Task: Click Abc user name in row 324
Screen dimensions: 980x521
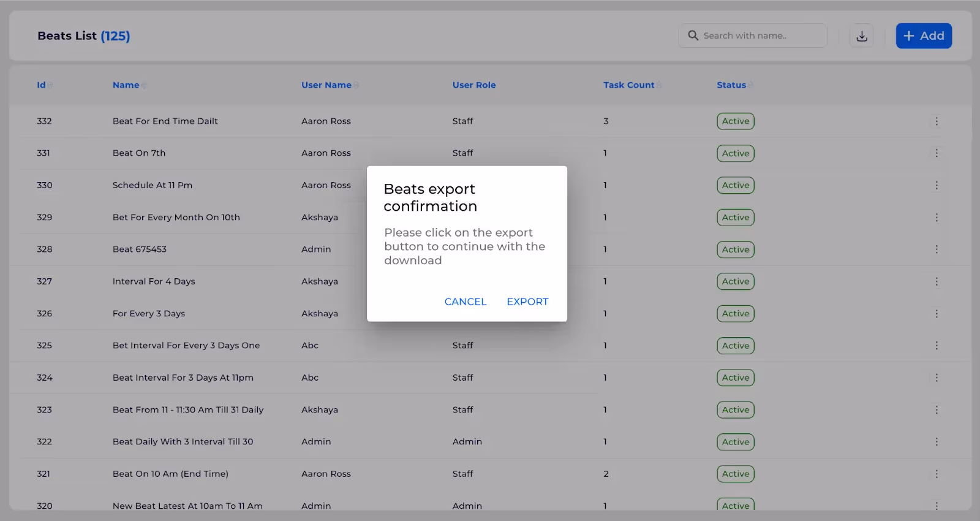Action: (x=310, y=378)
